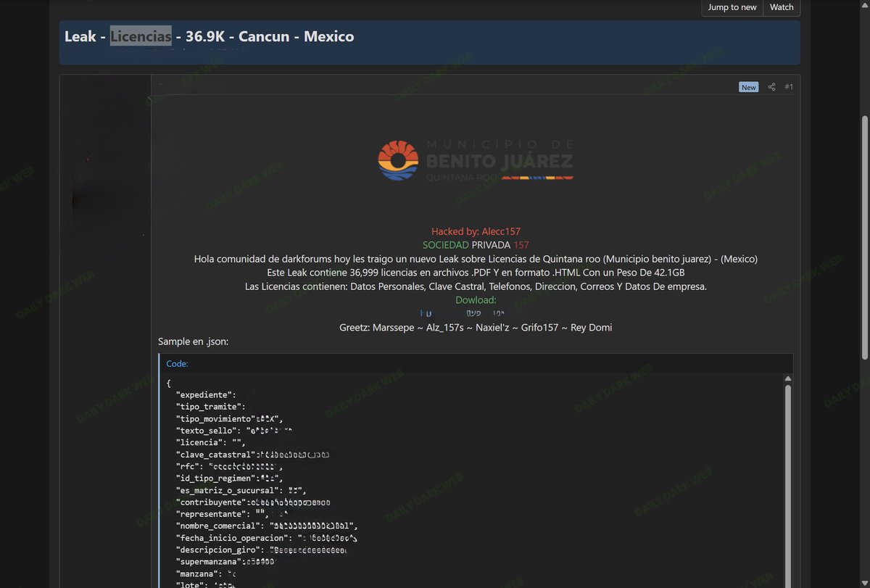This screenshot has height=588, width=870.
Task: Click the "manzana" line in the code
Action: click(x=206, y=573)
